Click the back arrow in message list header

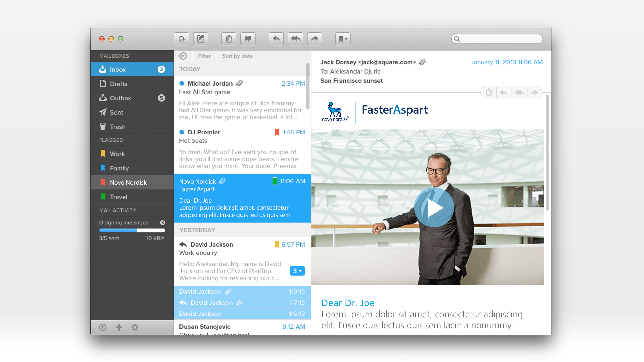[183, 56]
